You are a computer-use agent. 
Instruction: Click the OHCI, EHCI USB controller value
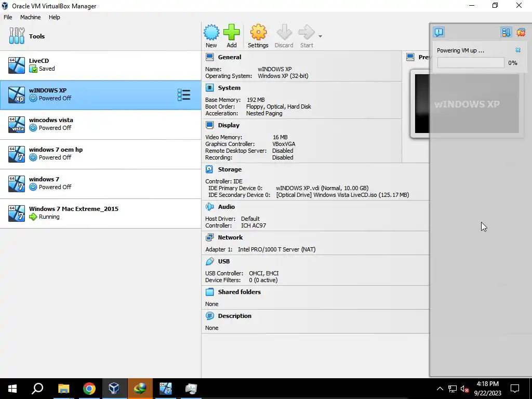263,273
